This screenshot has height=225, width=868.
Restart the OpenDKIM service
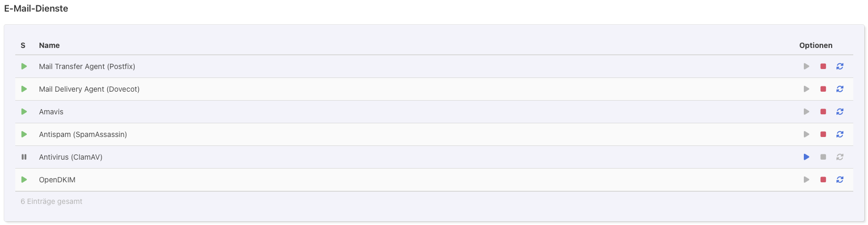(840, 180)
